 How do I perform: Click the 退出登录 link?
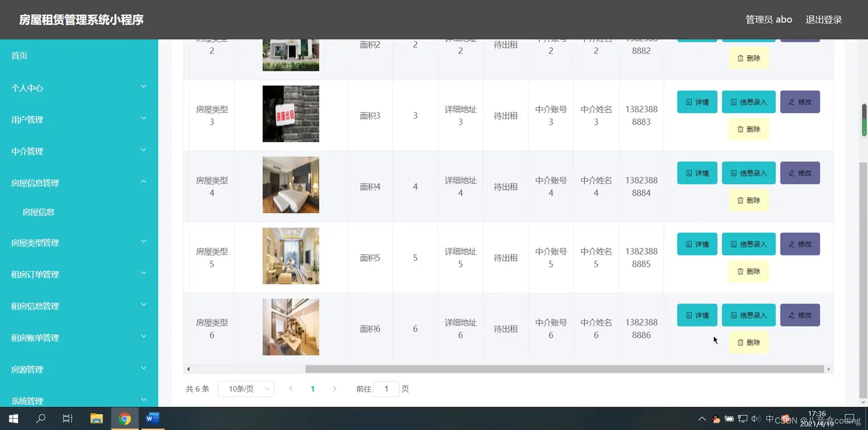(823, 19)
